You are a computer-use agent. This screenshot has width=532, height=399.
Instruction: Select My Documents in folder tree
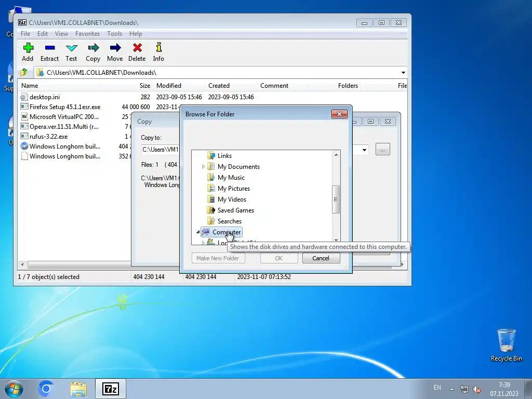point(238,167)
